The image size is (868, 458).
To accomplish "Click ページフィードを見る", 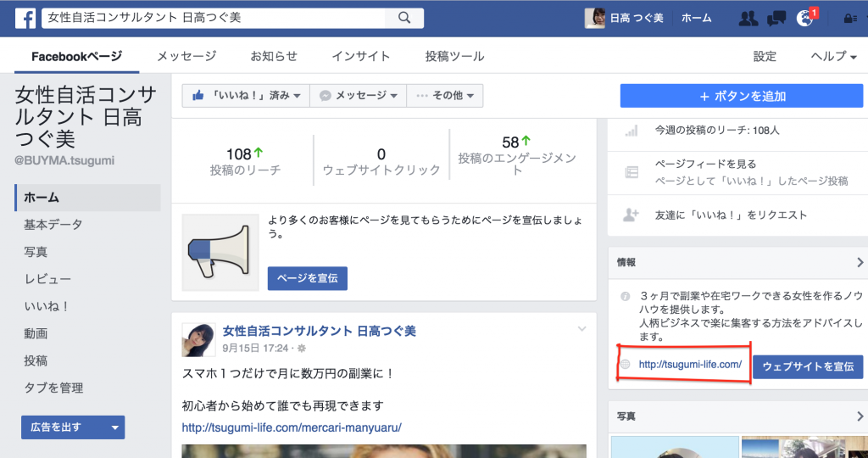I will 704,165.
